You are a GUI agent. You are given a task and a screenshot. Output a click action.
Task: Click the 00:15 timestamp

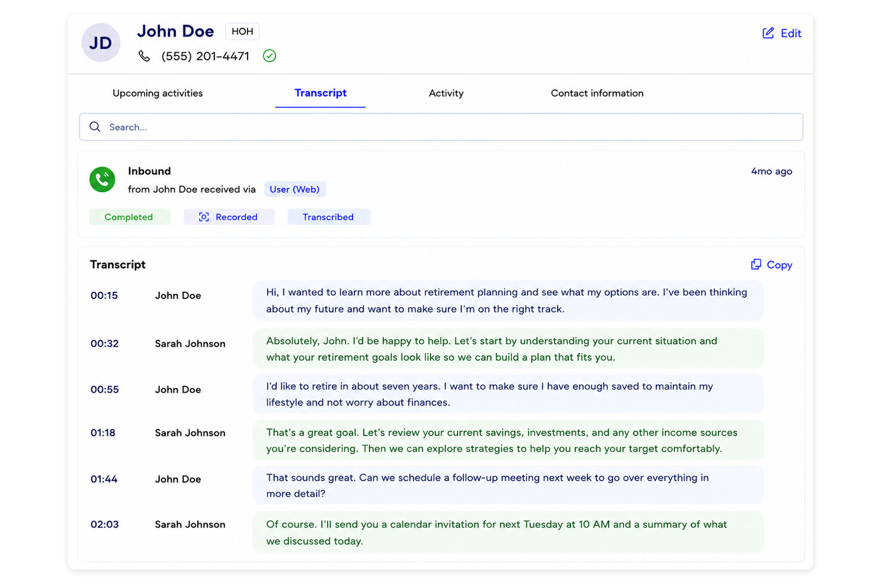pos(104,296)
